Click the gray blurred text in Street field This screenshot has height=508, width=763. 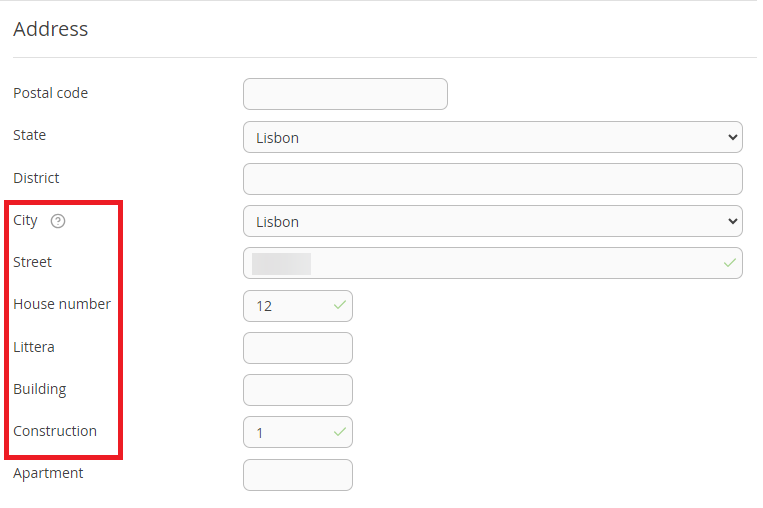pos(281,264)
